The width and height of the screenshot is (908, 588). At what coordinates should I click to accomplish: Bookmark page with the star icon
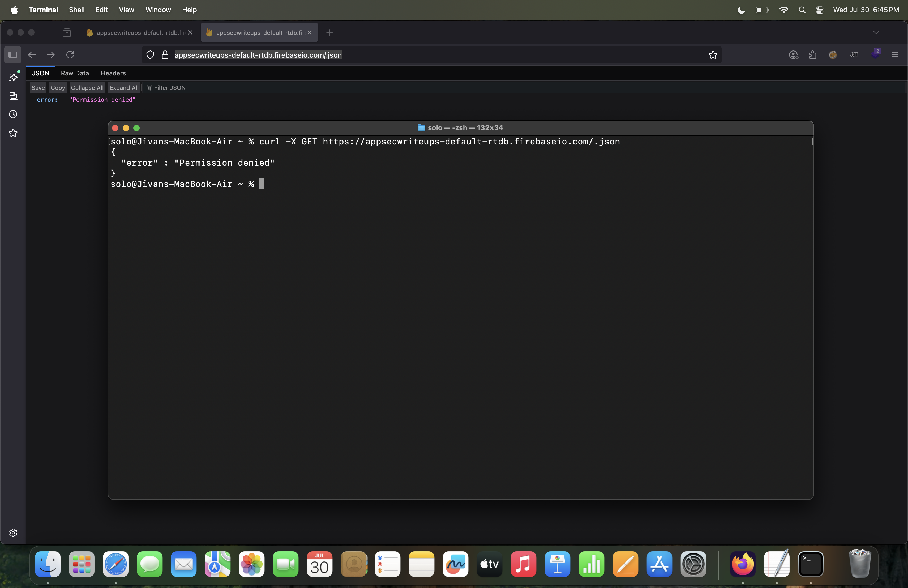coord(713,55)
